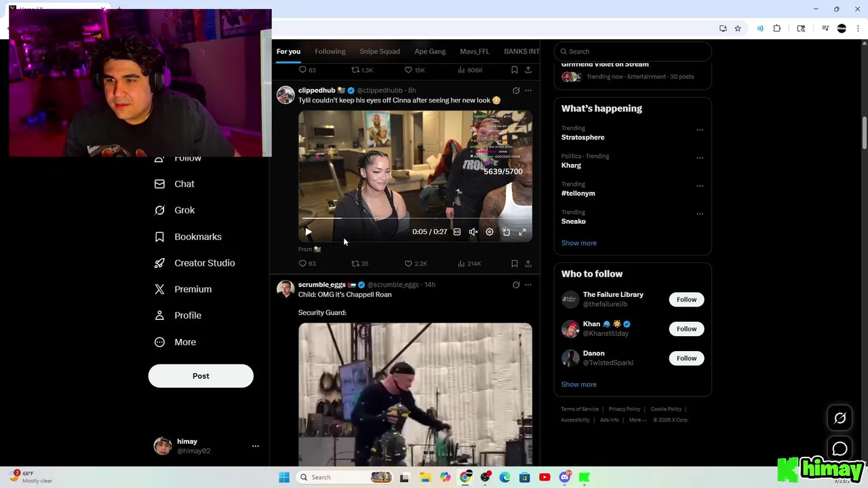Open the Snipe Squad tab
The width and height of the screenshot is (868, 488).
[x=380, y=52]
